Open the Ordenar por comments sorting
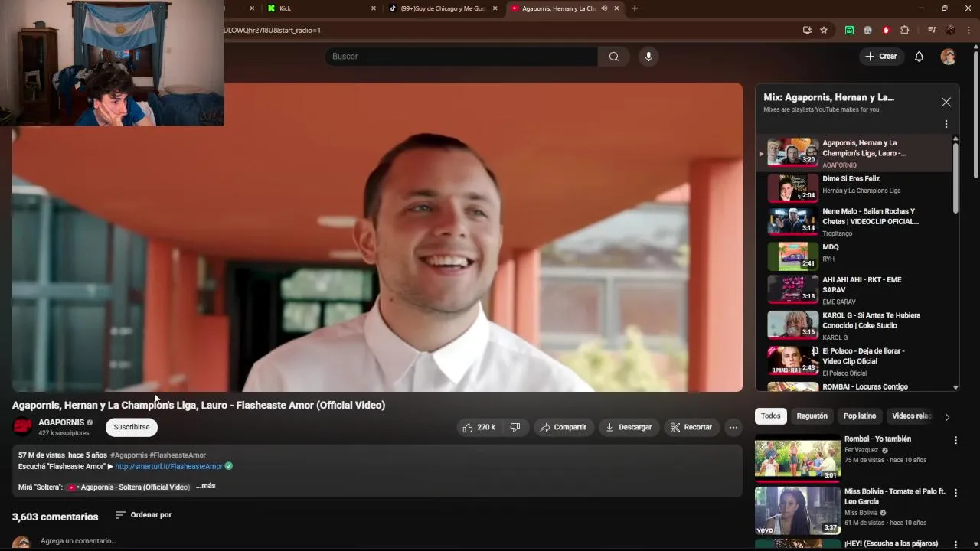Image resolution: width=980 pixels, height=551 pixels. (x=143, y=515)
